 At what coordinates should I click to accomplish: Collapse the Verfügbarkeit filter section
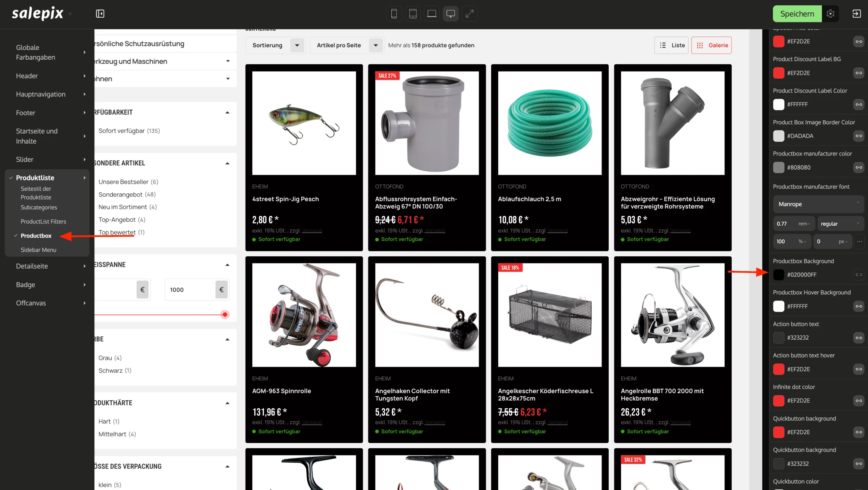[227, 112]
